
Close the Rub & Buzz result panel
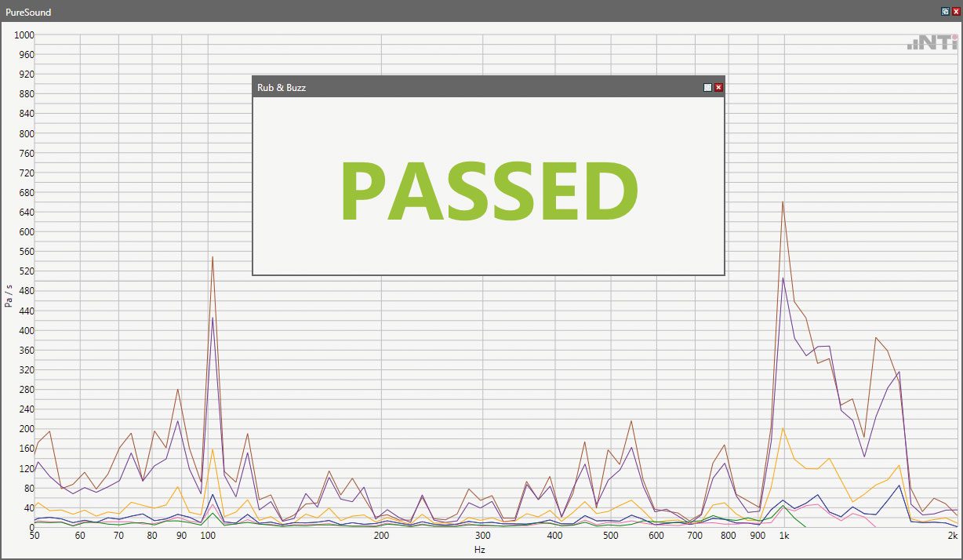(x=718, y=88)
